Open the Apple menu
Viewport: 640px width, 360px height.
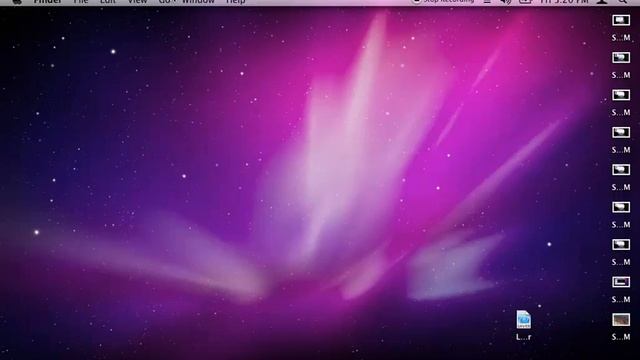[17, 2]
